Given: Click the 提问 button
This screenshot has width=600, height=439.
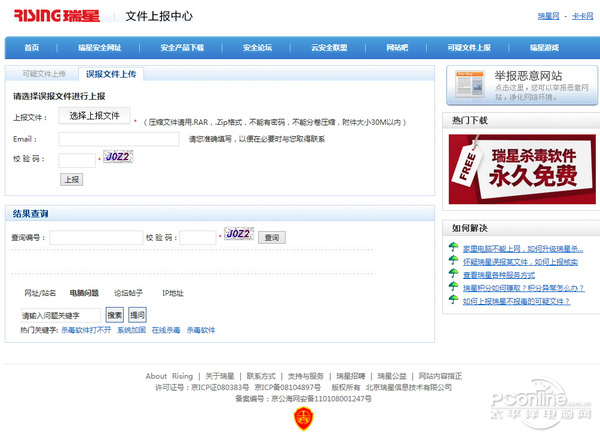Looking at the screenshot, I should click(137, 315).
